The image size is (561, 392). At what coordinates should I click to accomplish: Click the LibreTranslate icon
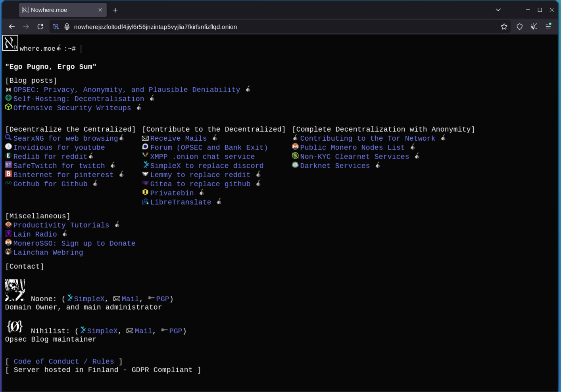coord(145,201)
